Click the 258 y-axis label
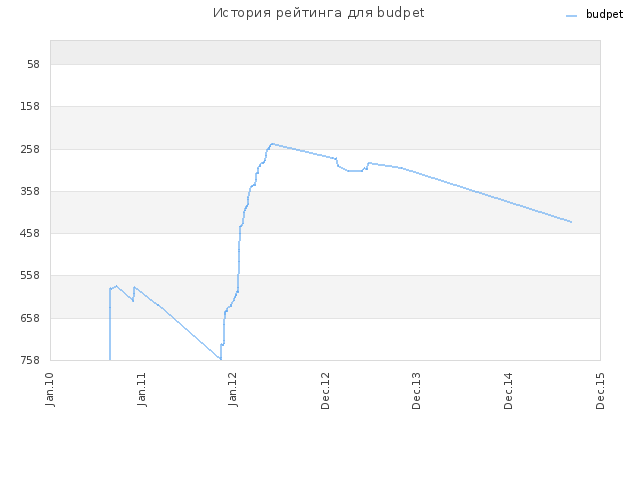Screen dimensions: 640x480 tap(30, 149)
